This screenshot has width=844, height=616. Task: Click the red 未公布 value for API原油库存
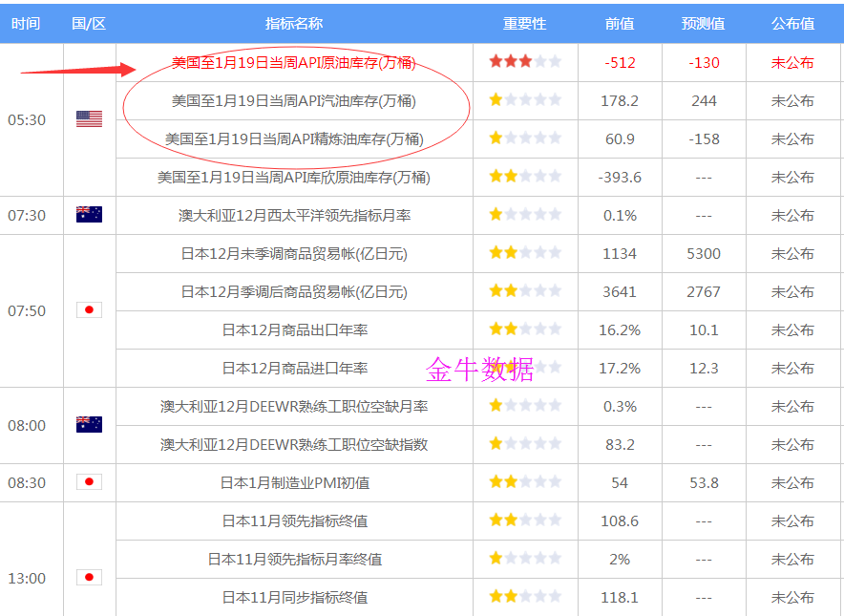(792, 62)
